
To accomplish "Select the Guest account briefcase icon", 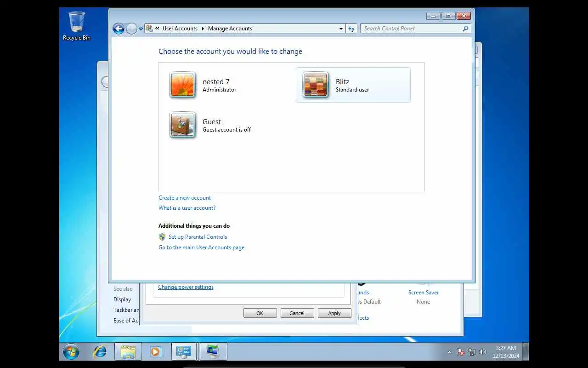I will click(x=182, y=125).
